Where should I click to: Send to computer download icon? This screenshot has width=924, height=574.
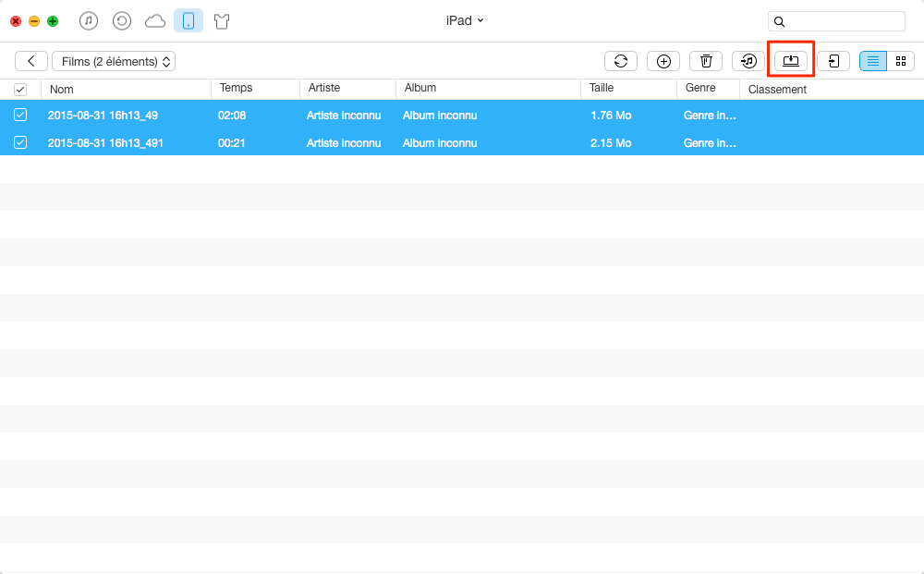pyautogui.click(x=791, y=61)
